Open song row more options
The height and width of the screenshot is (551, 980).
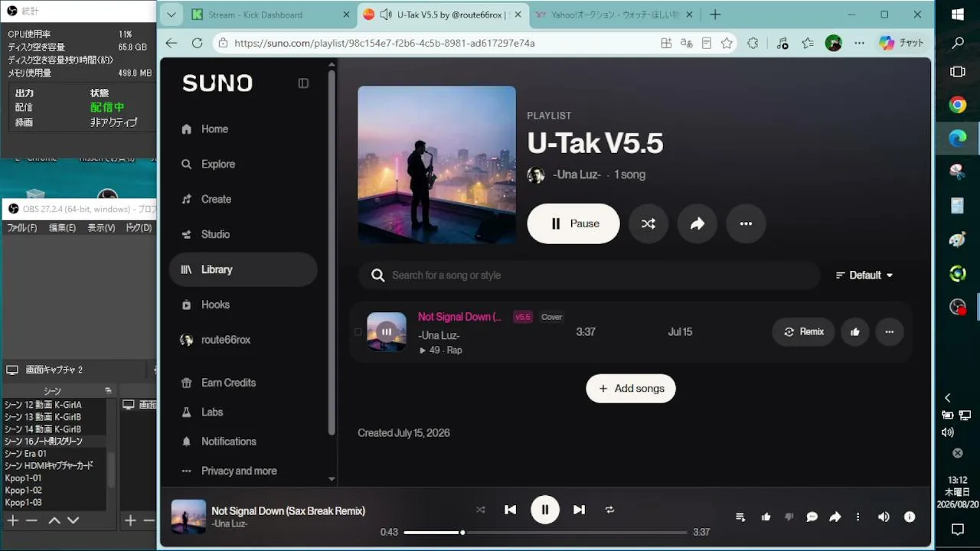(x=890, y=332)
